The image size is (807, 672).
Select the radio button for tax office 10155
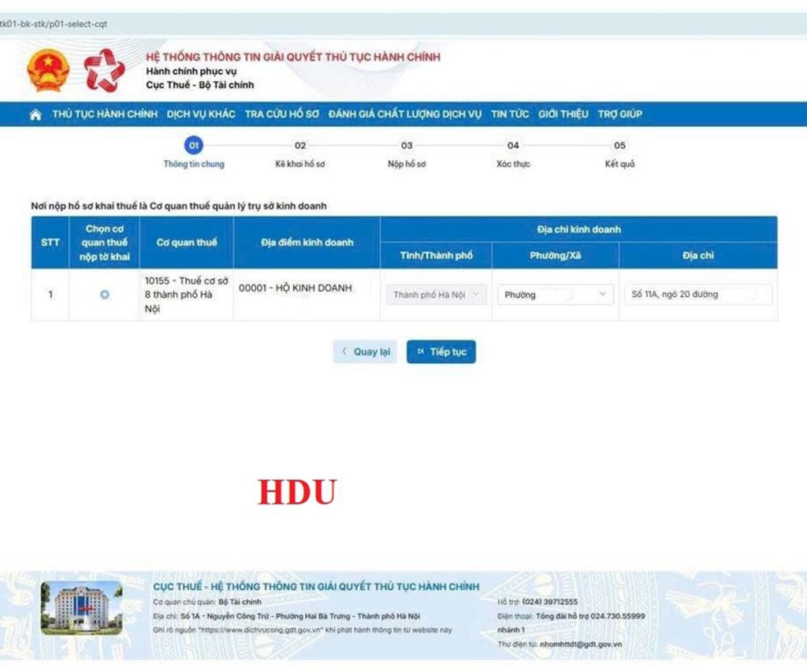[x=105, y=295]
